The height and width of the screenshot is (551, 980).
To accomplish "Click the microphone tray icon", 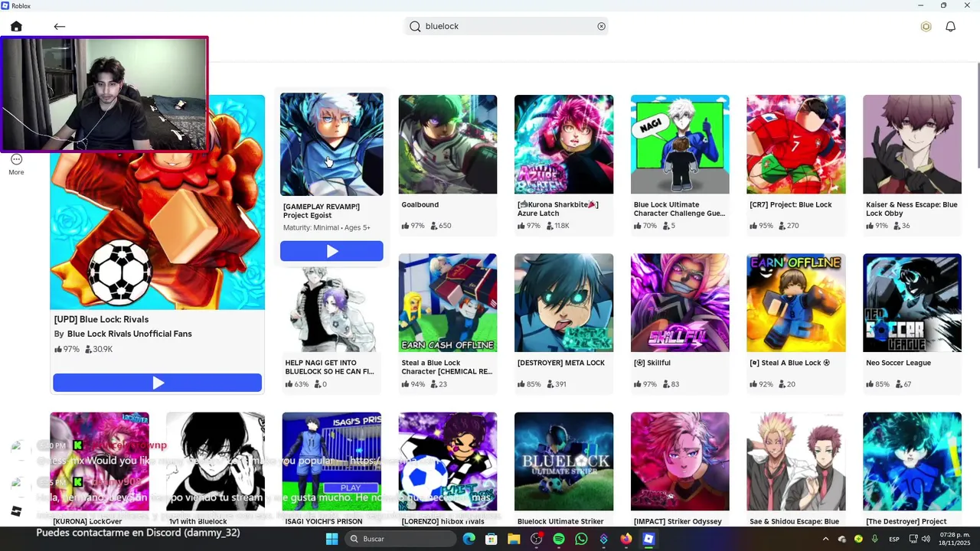I will [x=874, y=539].
